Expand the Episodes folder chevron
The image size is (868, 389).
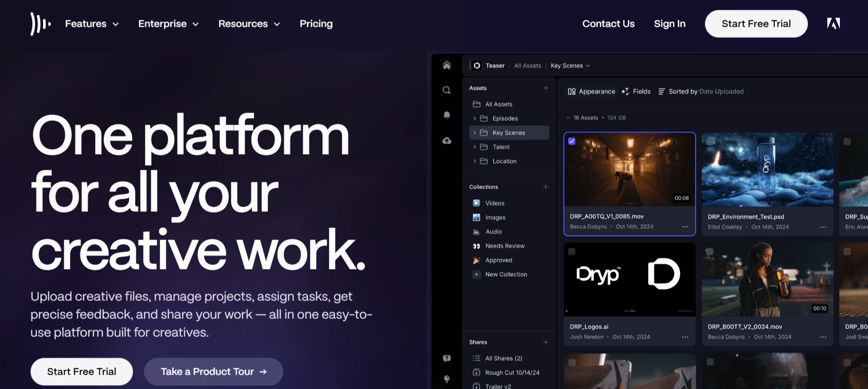(474, 119)
